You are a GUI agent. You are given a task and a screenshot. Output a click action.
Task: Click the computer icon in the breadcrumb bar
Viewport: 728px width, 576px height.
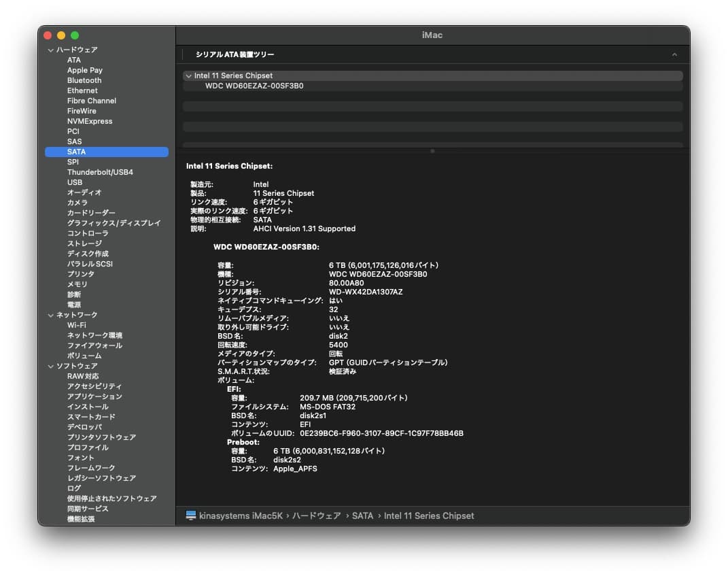pos(191,515)
